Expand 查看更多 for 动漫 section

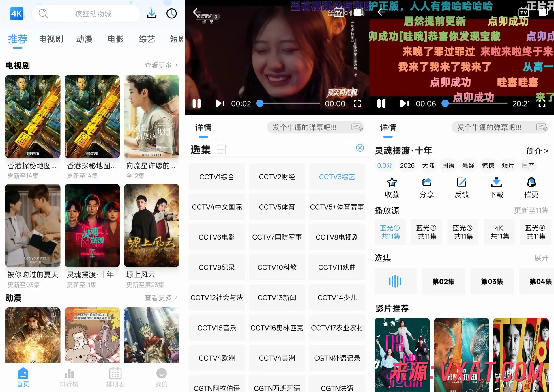pyautogui.click(x=161, y=298)
